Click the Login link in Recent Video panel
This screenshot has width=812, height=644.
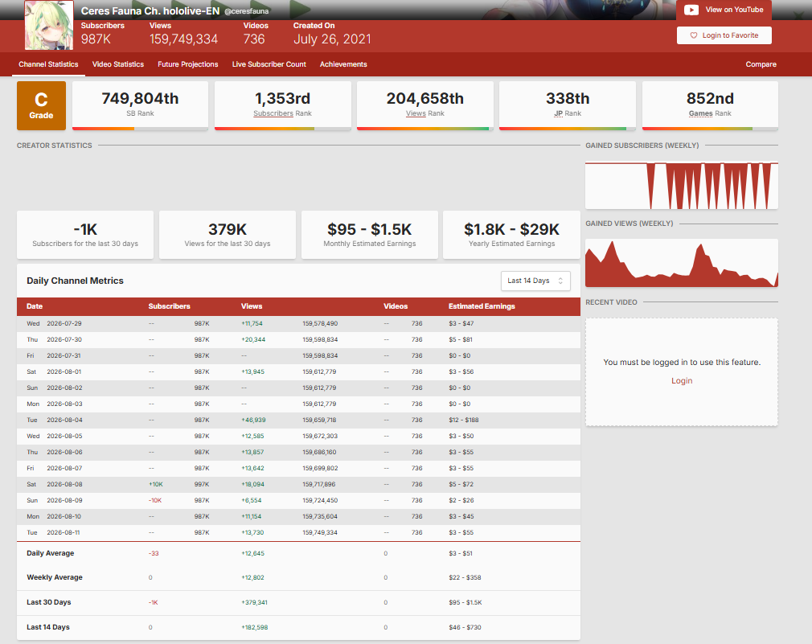682,380
